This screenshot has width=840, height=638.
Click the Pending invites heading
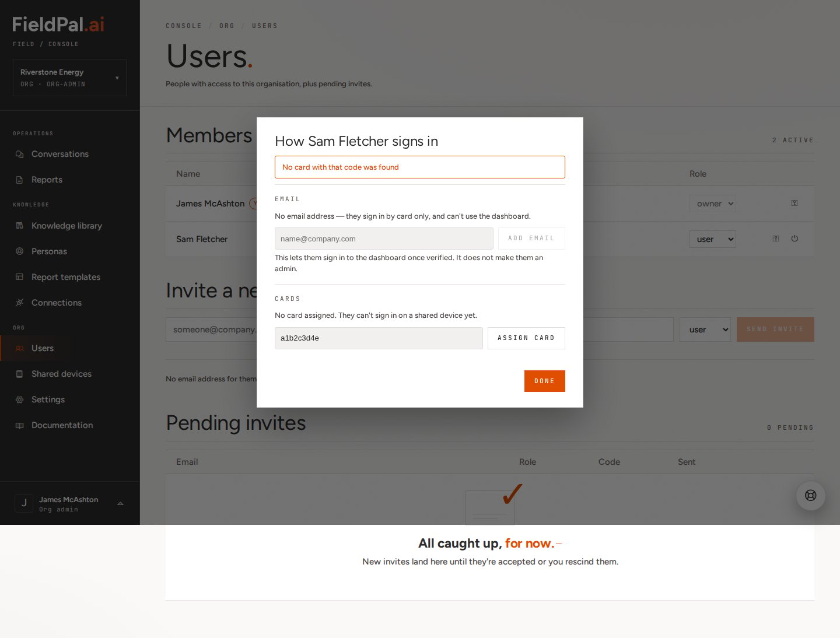pos(236,423)
